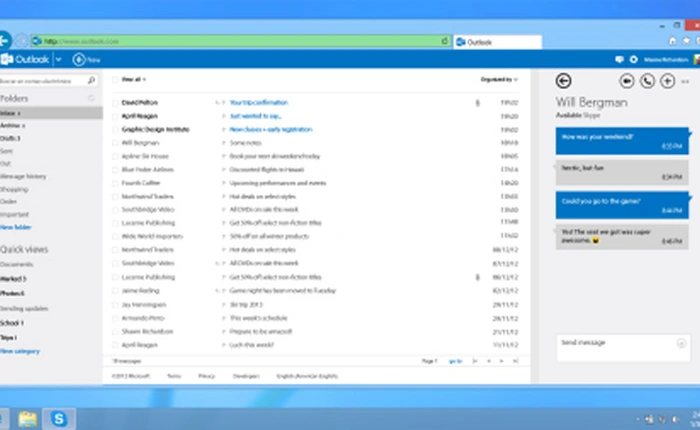Click the Outlook logo in the header
Screen dimensions: 700x430
[25, 59]
